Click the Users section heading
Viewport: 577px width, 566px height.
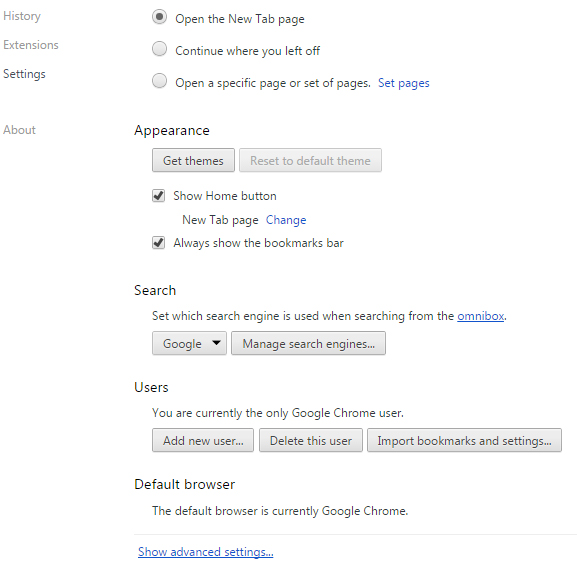[x=151, y=387]
